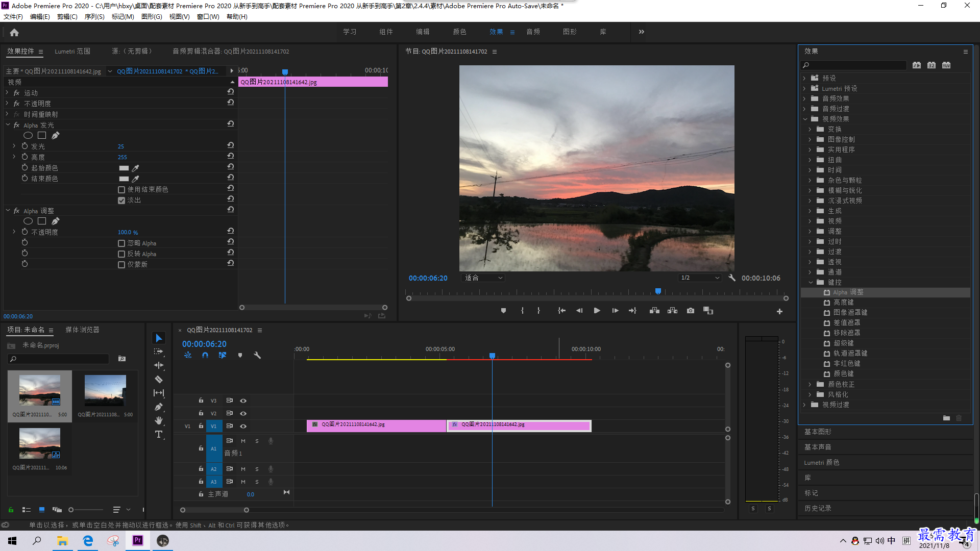Open program monitor button editor plus
Image resolution: width=980 pixels, height=551 pixels.
(x=779, y=311)
